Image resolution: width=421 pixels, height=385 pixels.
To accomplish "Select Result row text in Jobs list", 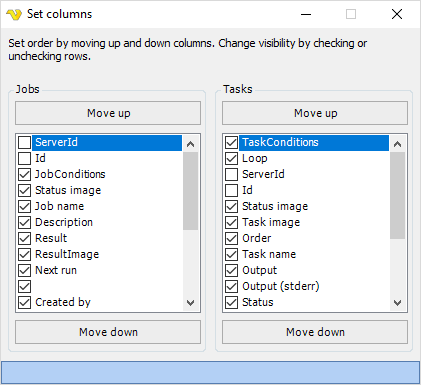I will coord(51,238).
